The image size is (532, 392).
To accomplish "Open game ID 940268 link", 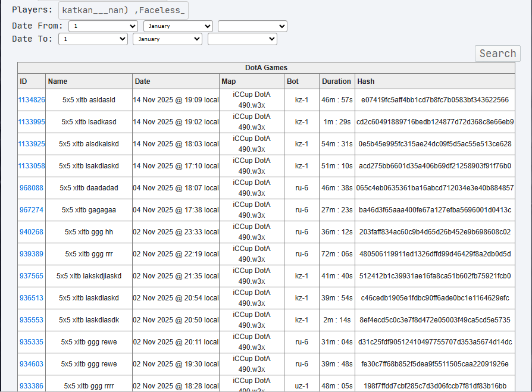I will point(32,232).
